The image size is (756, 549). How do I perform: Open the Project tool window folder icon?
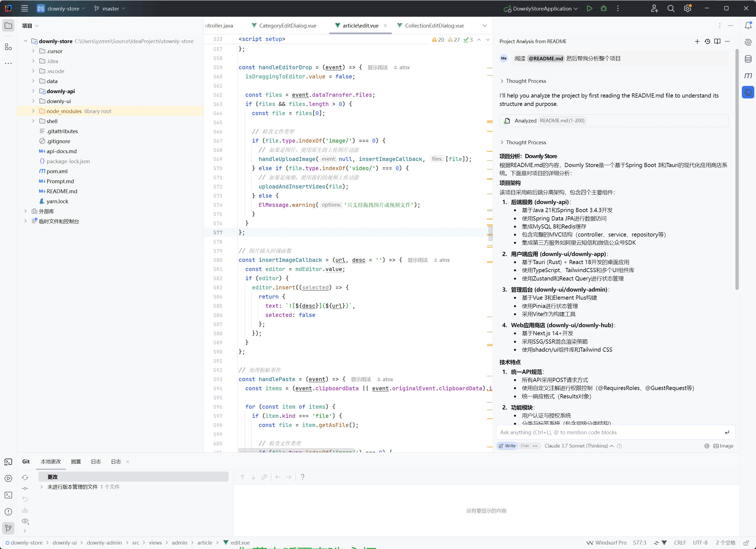click(8, 26)
